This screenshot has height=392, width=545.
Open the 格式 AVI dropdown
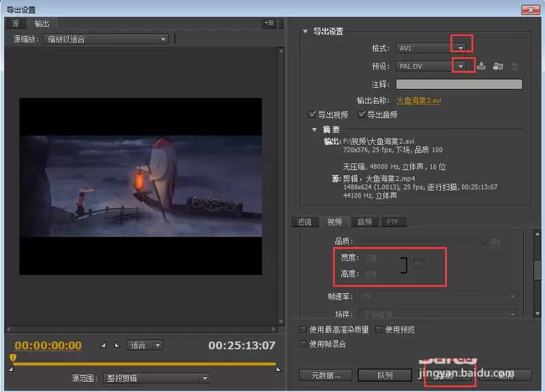pos(431,48)
